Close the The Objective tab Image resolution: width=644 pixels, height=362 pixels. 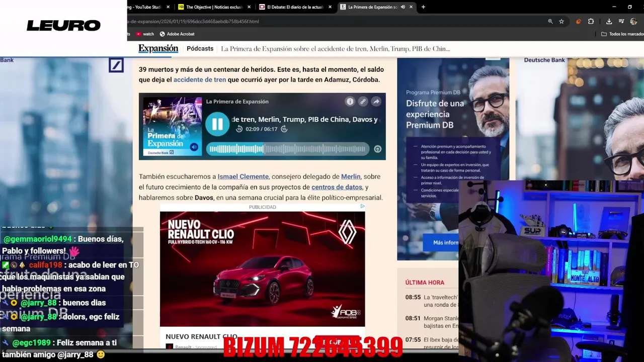pyautogui.click(x=249, y=7)
